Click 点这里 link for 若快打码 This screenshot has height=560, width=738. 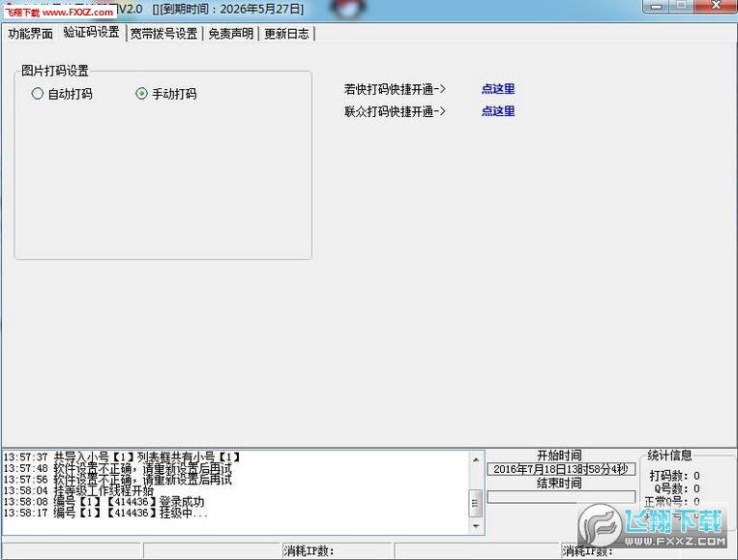point(498,88)
